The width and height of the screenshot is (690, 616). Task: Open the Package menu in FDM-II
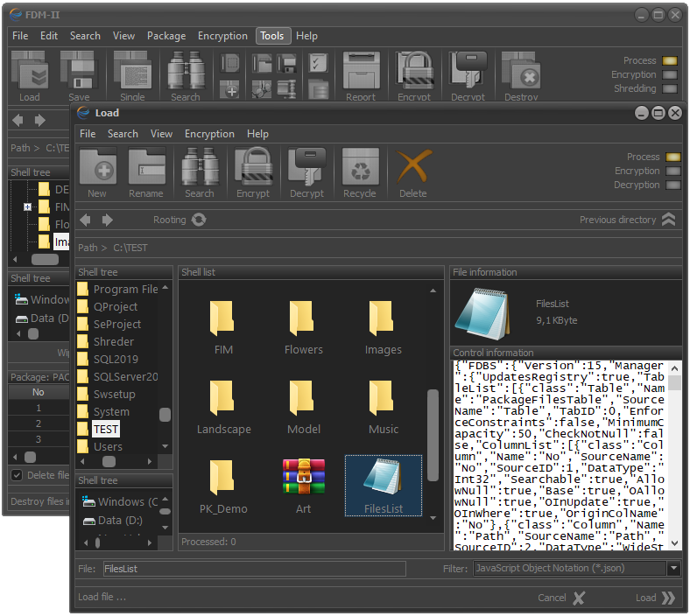click(166, 36)
